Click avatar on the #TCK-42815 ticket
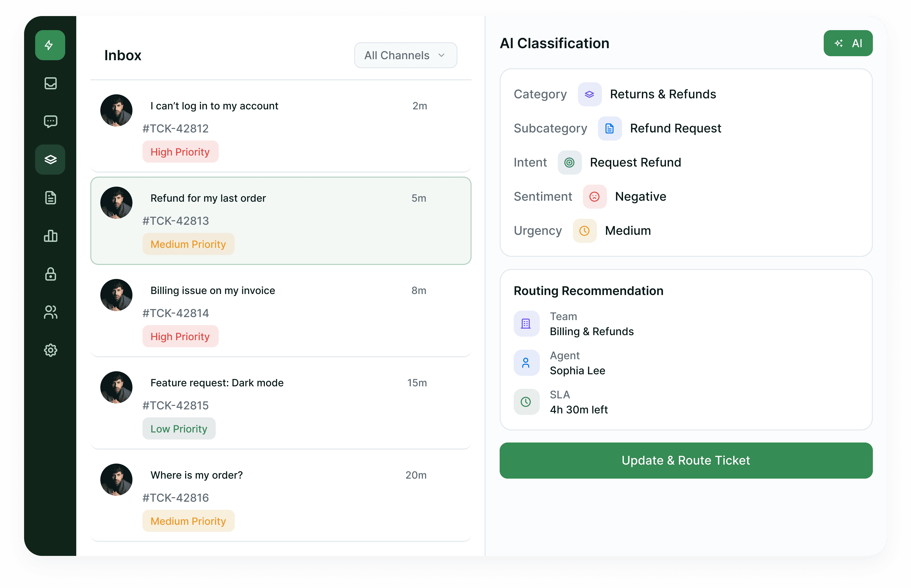The width and height of the screenshot is (911, 588). [116, 387]
